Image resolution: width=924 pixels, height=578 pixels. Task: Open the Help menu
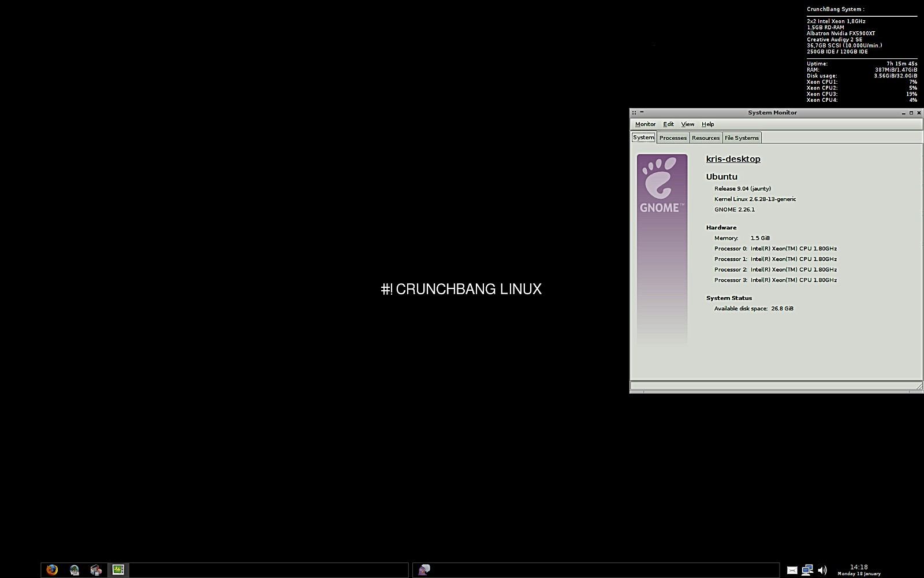pyautogui.click(x=707, y=124)
